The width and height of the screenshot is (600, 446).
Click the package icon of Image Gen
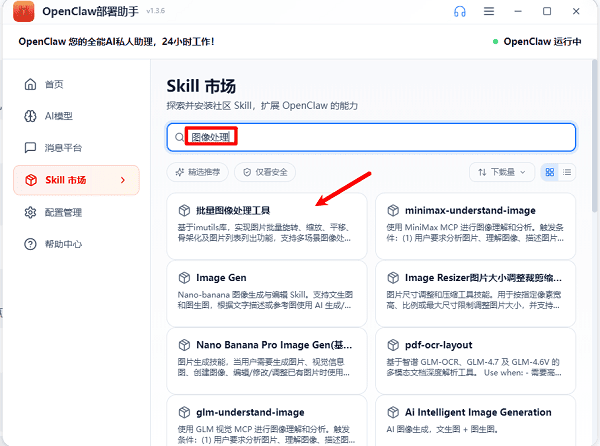point(184,278)
